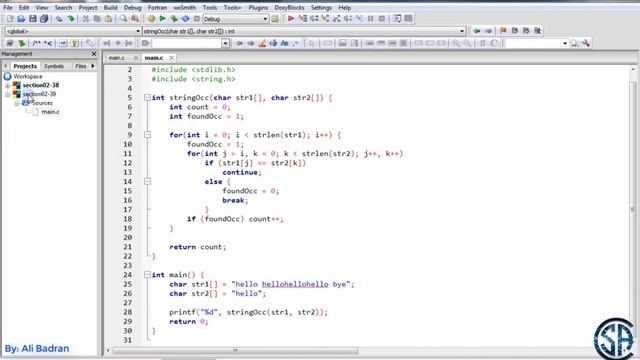This screenshot has width=640, height=360.
Task: Switch to the Files tab
Action: (x=80, y=66)
